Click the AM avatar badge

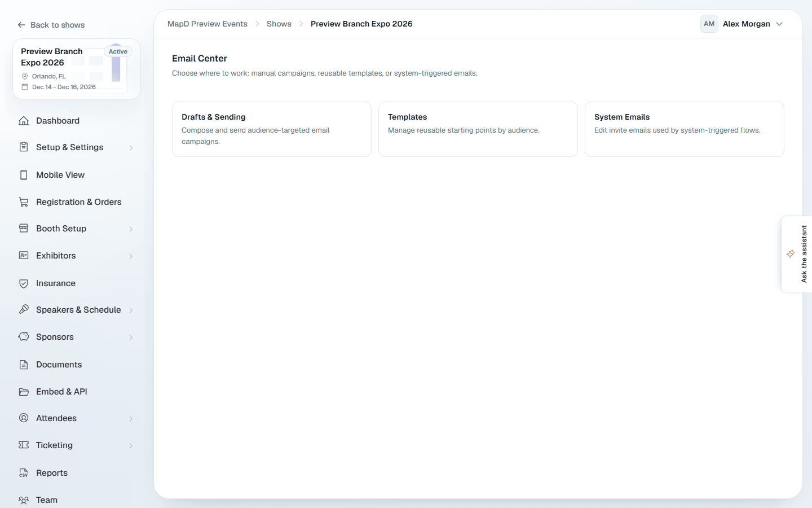coord(709,24)
